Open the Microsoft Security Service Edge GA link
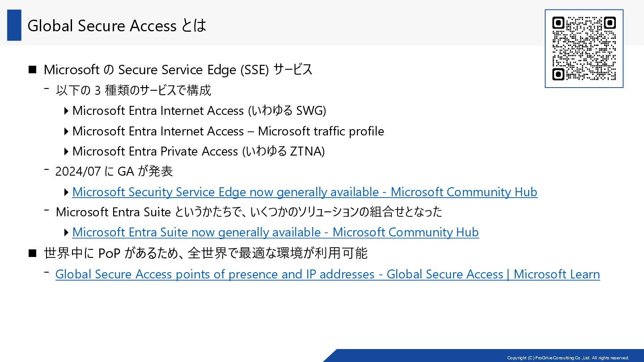The width and height of the screenshot is (644, 362). pos(305,192)
